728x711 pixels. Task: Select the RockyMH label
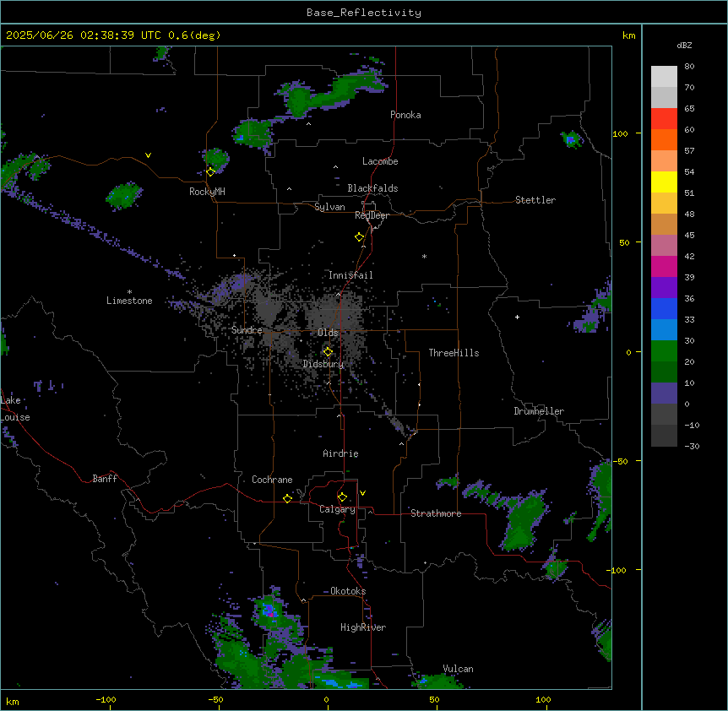pos(207,192)
